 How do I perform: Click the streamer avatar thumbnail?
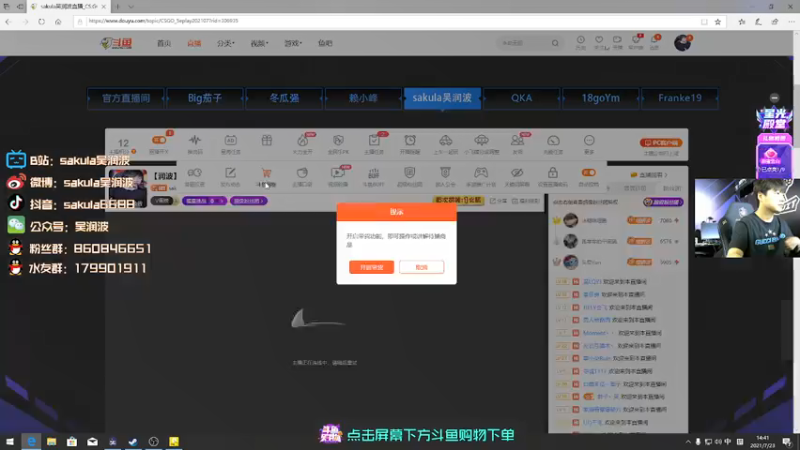point(128,188)
